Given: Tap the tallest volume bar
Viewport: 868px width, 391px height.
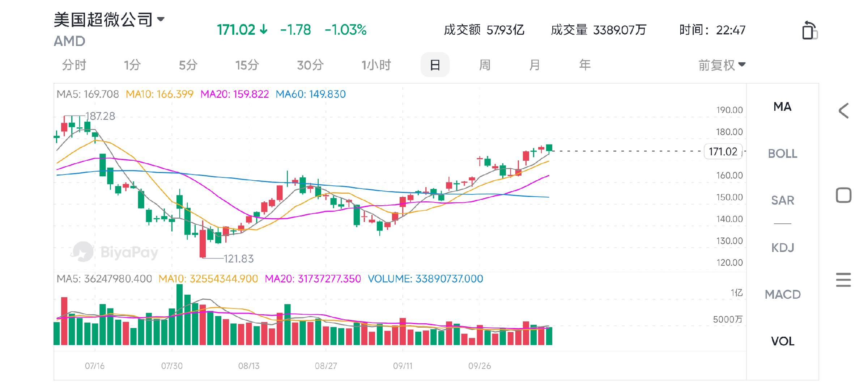Looking at the screenshot, I should click(179, 314).
